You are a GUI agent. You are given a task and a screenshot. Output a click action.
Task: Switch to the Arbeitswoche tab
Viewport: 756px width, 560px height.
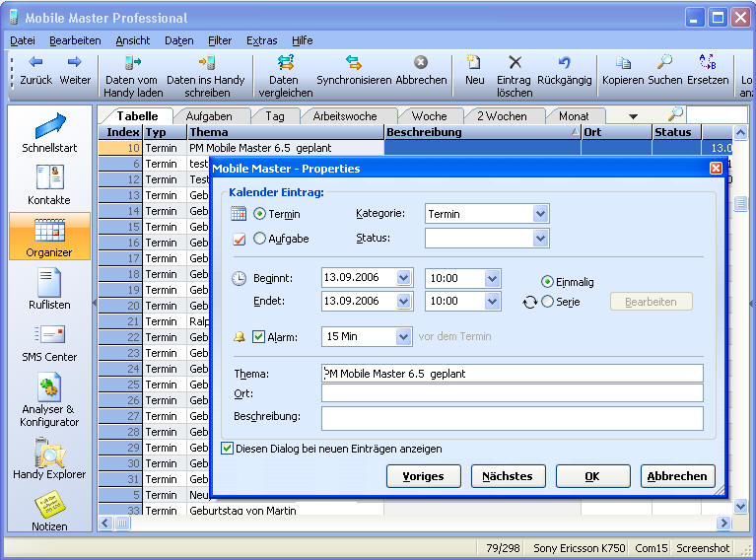point(345,116)
